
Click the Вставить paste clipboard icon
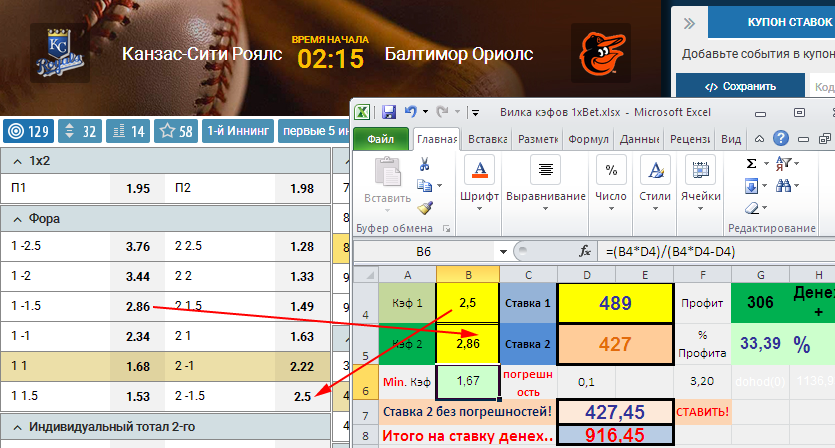pyautogui.click(x=388, y=172)
